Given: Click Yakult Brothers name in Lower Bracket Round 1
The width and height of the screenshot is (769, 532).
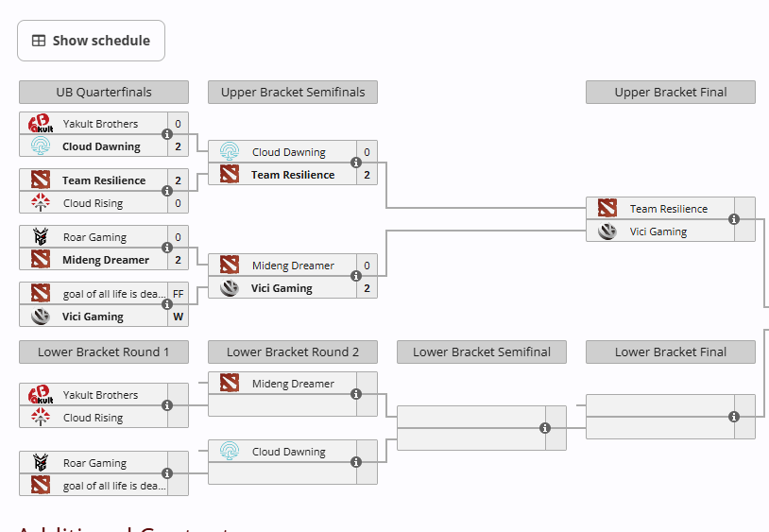Looking at the screenshot, I should (100, 395).
